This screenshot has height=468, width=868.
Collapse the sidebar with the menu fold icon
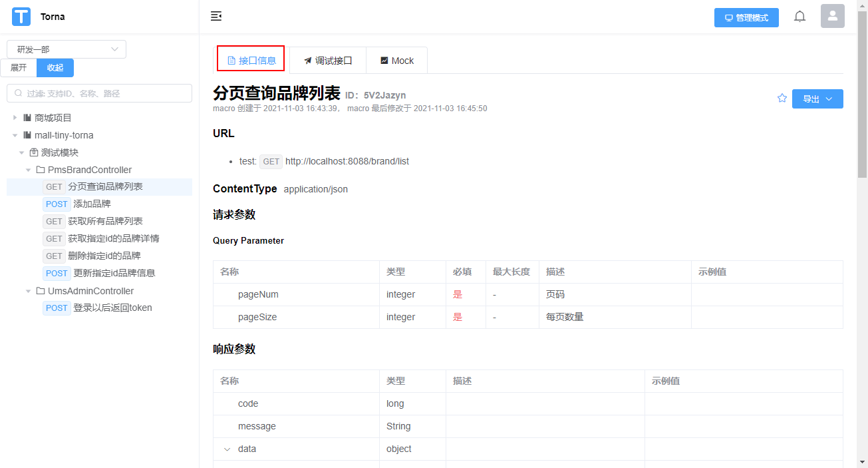tap(216, 16)
